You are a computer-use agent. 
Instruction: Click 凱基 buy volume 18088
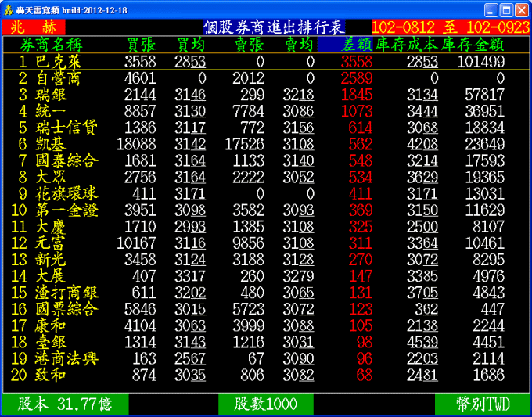[x=136, y=144]
